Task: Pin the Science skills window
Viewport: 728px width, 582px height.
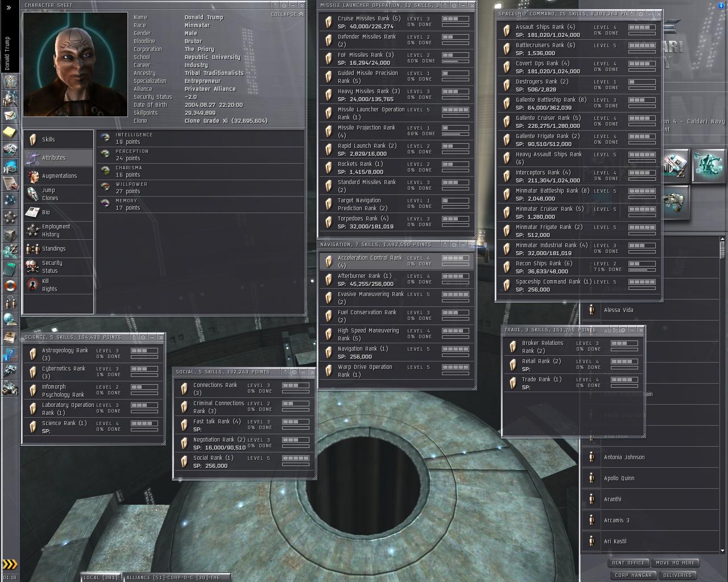Action: point(142,337)
